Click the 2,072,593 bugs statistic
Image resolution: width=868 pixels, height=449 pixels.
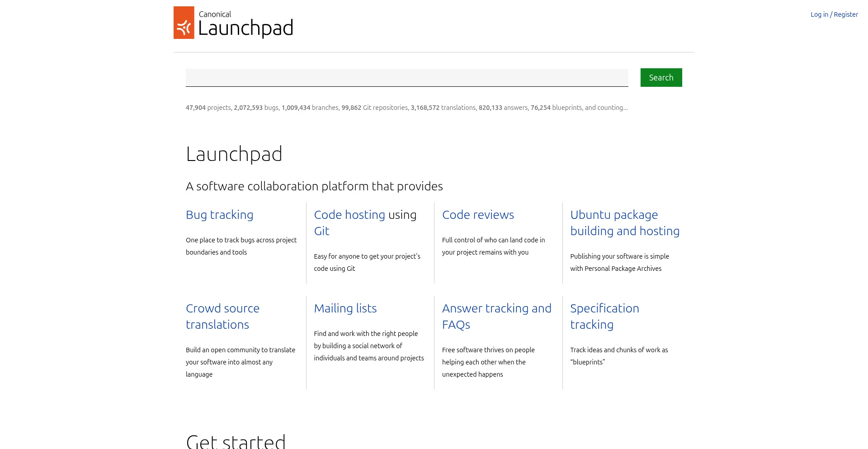coord(256,108)
